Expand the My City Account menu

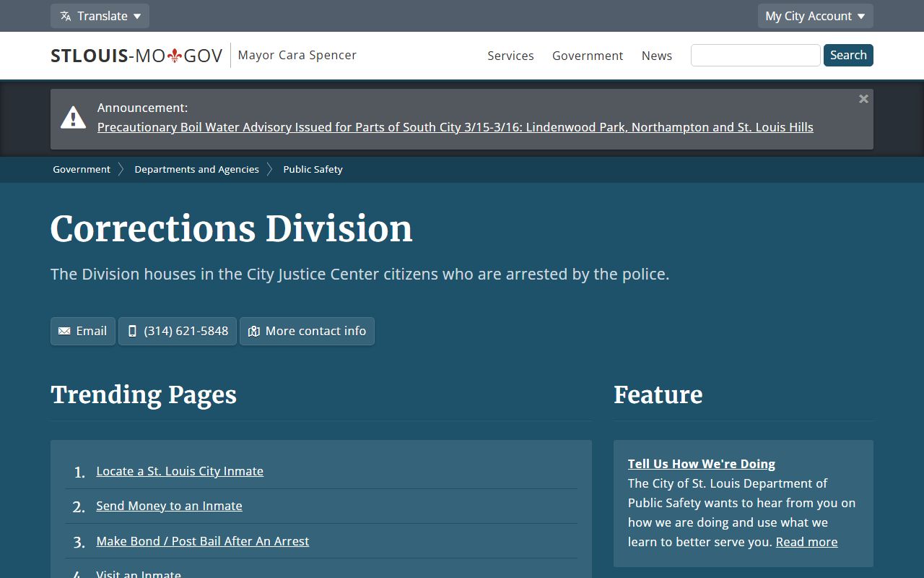pos(815,16)
